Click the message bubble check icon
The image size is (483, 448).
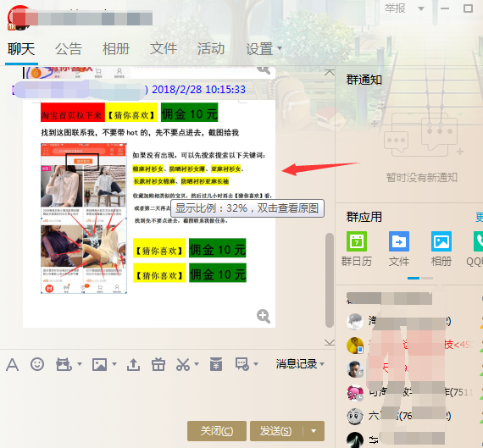pyautogui.click(x=242, y=364)
